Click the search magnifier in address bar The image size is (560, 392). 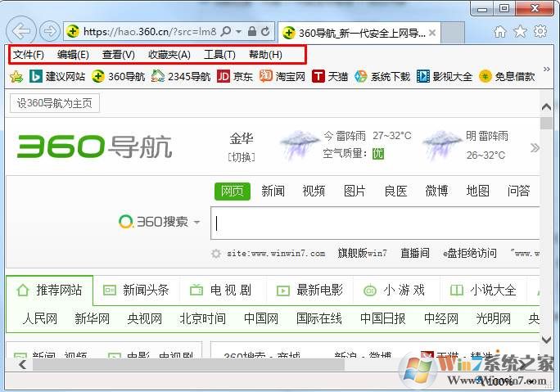click(x=226, y=31)
